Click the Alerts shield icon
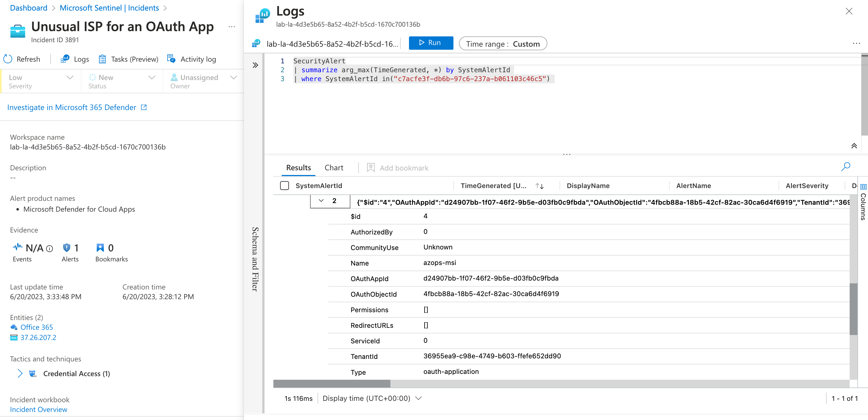868x420 pixels. 67,248
